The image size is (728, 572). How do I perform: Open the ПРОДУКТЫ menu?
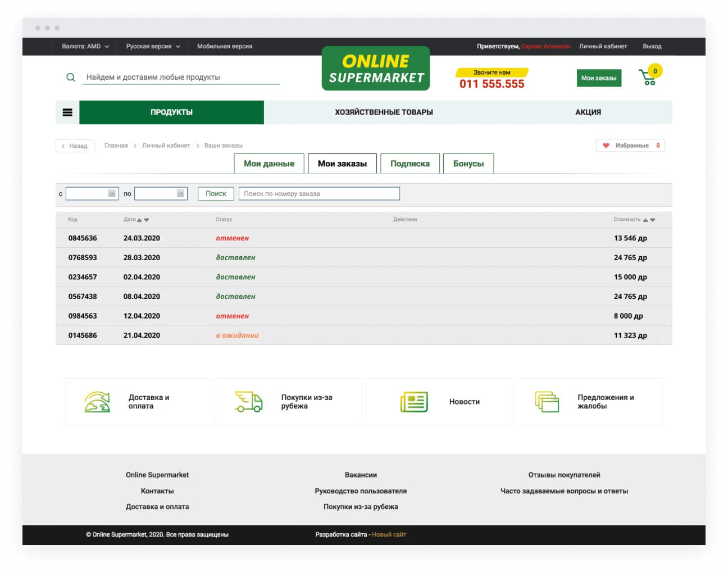(171, 112)
